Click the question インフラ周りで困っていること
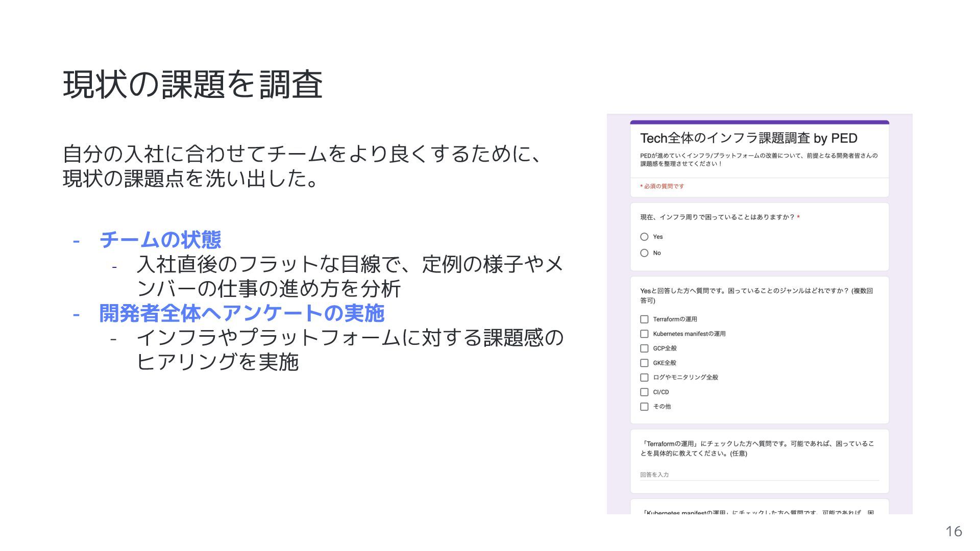Screen dimensions: 980x551 [x=717, y=217]
